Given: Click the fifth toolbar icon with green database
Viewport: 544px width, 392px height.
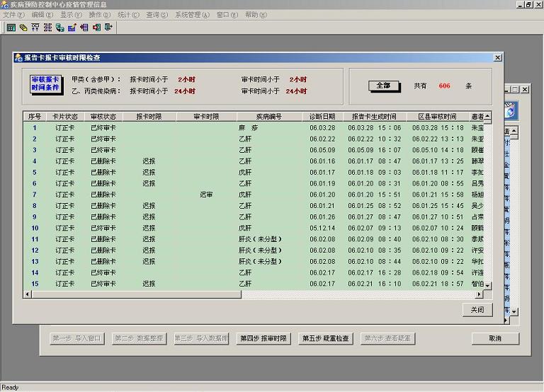Looking at the screenshot, I should coord(59,28).
